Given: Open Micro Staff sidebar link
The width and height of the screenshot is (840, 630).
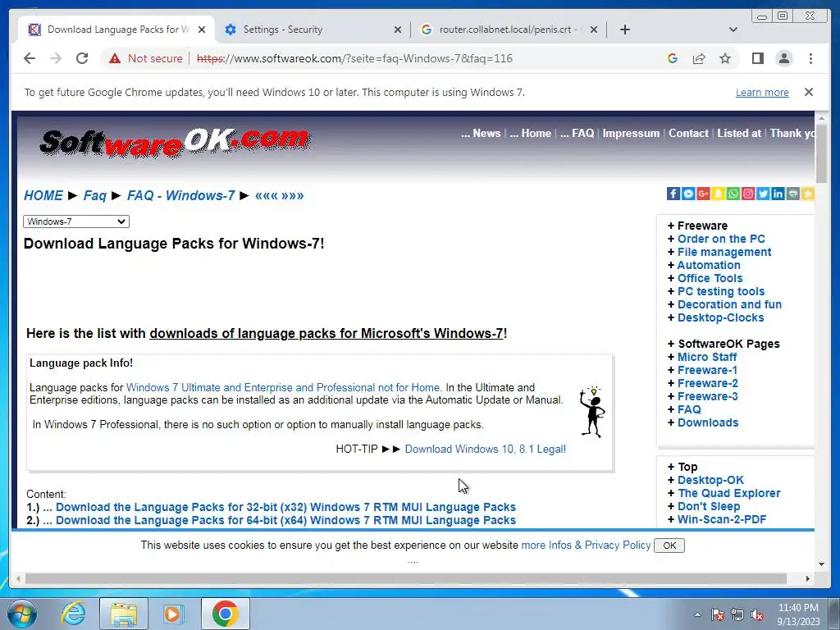Looking at the screenshot, I should point(707,357).
